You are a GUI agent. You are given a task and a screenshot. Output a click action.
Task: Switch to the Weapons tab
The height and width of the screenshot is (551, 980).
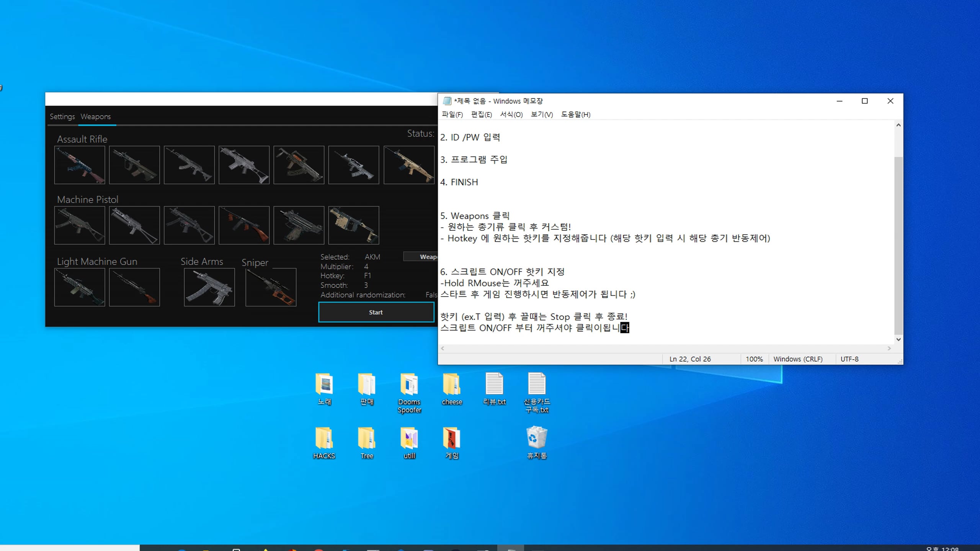pos(96,116)
